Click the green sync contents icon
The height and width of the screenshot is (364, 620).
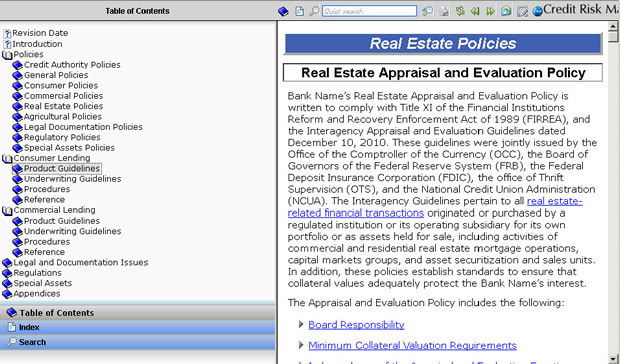tap(460, 11)
